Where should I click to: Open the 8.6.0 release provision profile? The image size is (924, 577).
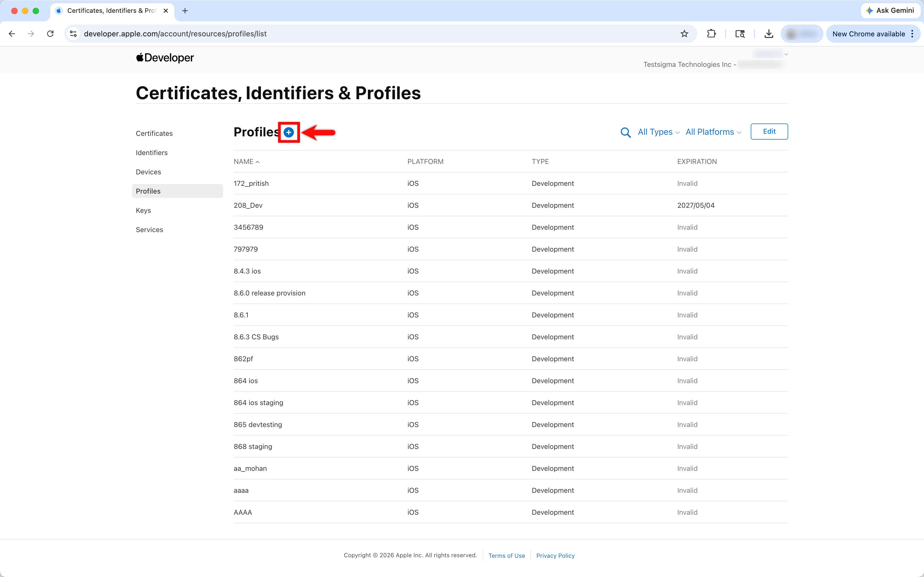[511, 293]
